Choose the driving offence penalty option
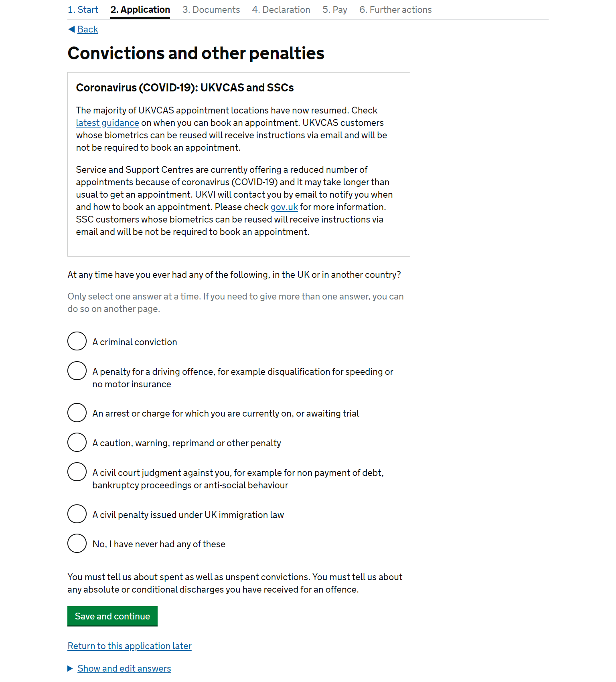616x682 pixels. (77, 371)
